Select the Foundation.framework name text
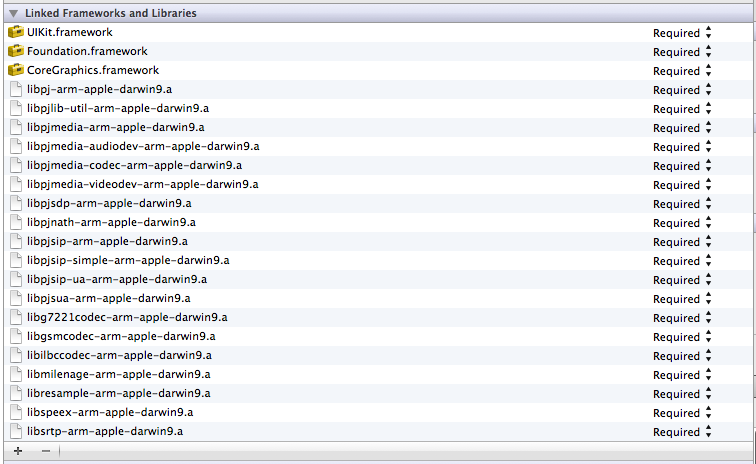This screenshot has height=464, width=756. point(87,51)
